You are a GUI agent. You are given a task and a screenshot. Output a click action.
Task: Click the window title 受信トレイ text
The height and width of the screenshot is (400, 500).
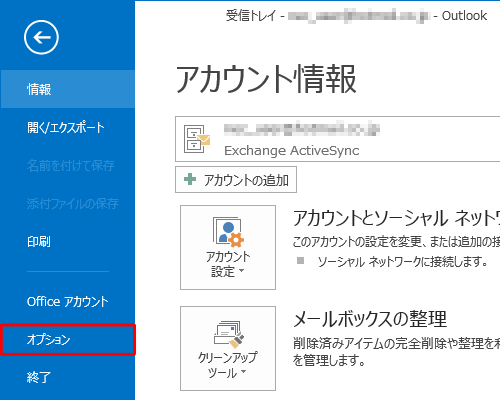pos(251,16)
